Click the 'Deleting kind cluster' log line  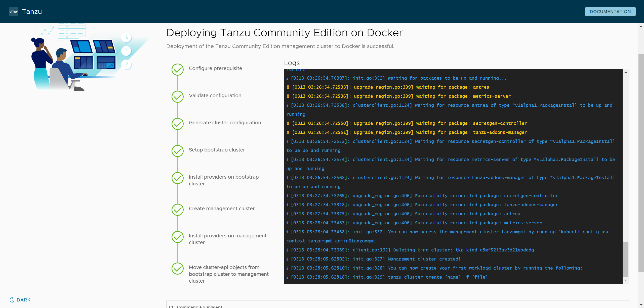click(x=410, y=250)
